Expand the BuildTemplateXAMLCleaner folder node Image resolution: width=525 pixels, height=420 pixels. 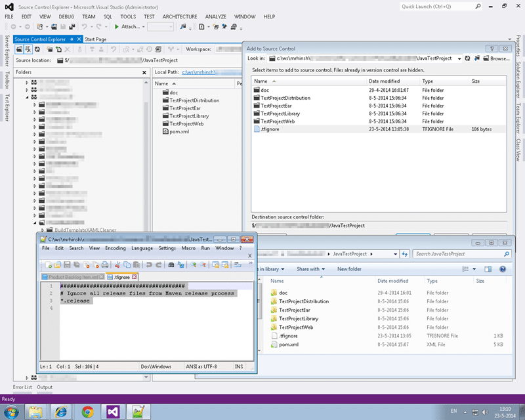[x=43, y=230]
